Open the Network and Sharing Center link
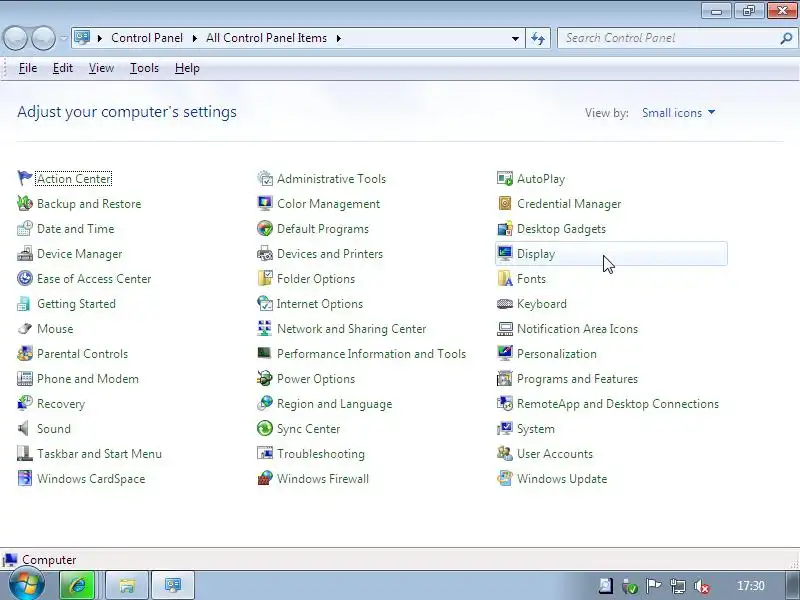The height and width of the screenshot is (600, 800). [x=352, y=329]
